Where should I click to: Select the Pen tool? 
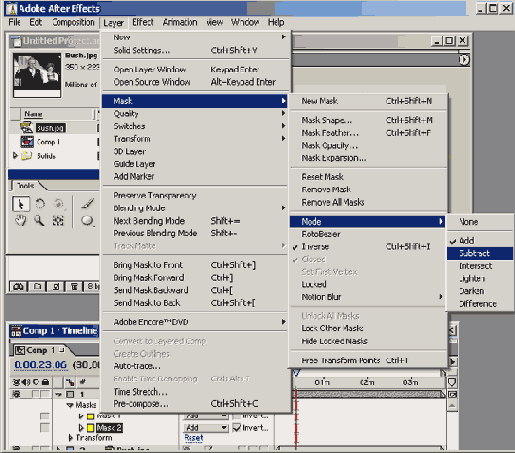point(88,203)
